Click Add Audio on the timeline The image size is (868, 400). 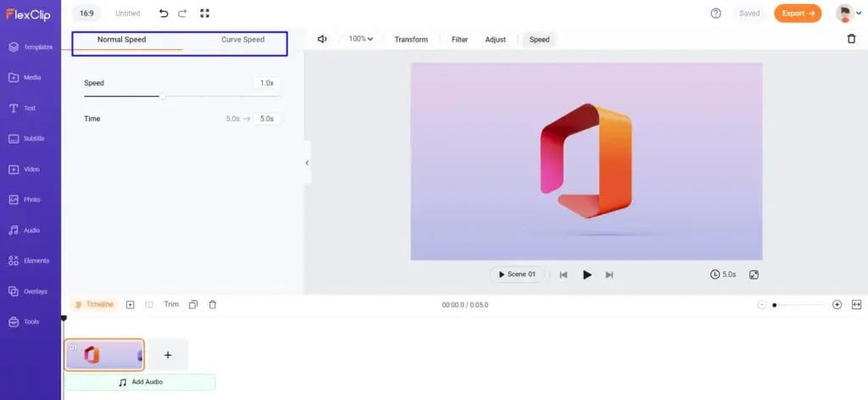tap(140, 382)
